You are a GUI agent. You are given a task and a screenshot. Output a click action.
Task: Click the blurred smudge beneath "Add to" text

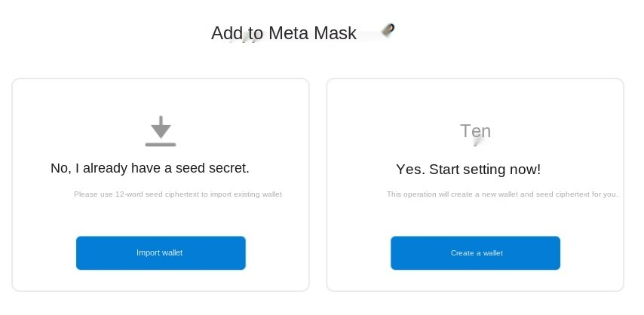[x=245, y=39]
